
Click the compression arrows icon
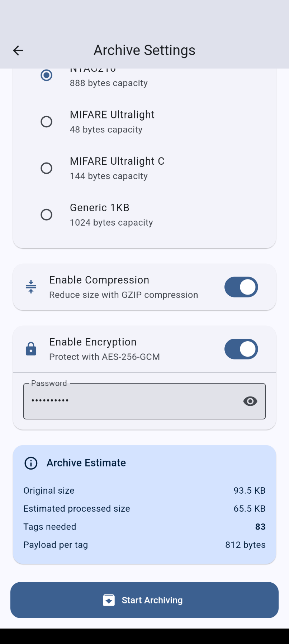point(31,287)
